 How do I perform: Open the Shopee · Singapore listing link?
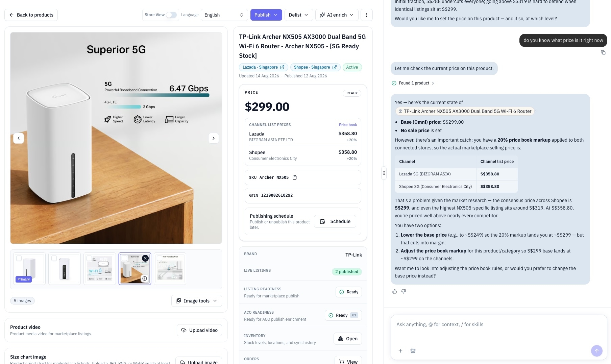point(315,67)
